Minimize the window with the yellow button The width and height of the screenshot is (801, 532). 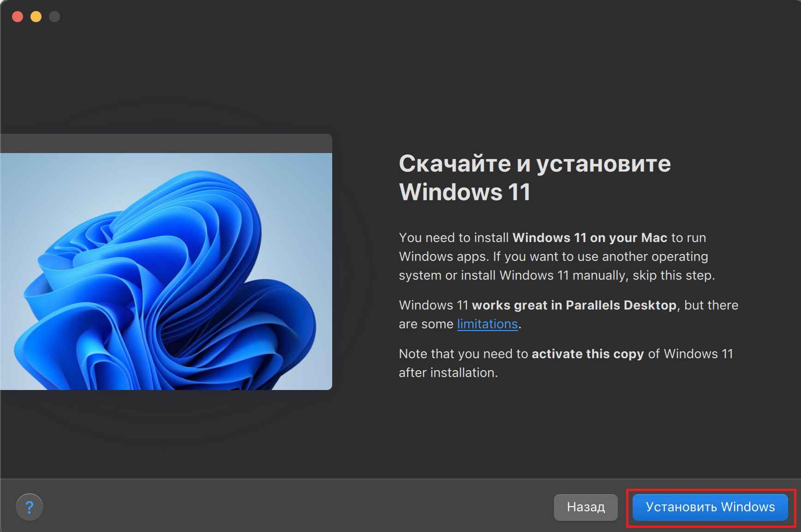tap(36, 17)
